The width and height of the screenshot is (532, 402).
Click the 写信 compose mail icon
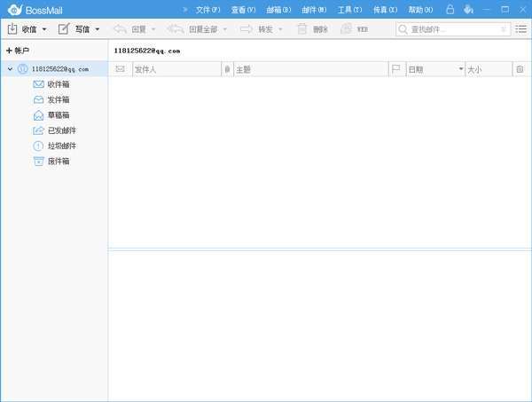(64, 29)
